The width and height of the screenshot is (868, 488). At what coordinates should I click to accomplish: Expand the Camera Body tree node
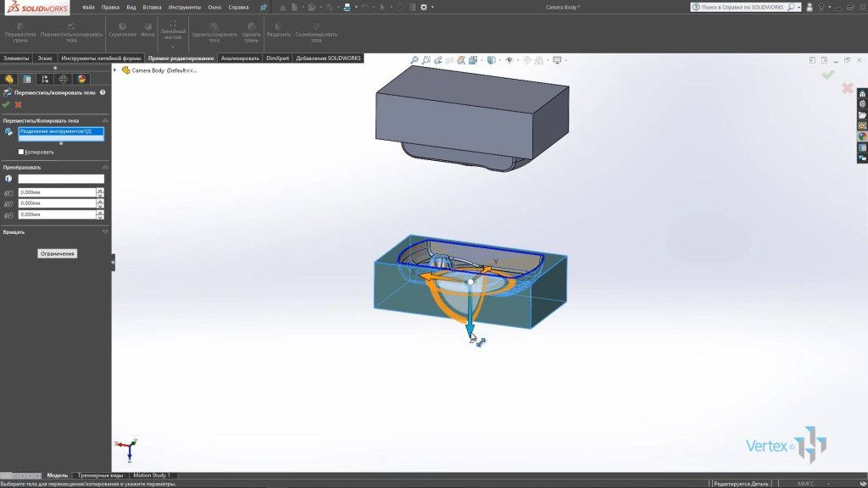[x=115, y=70]
